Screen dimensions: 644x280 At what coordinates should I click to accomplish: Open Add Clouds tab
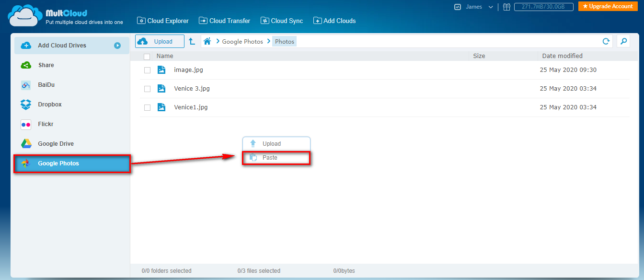click(334, 21)
